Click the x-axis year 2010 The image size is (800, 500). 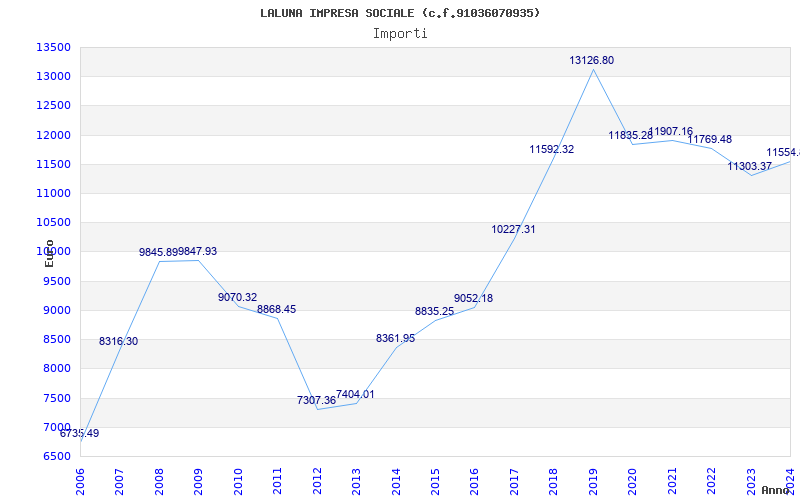coord(238,483)
